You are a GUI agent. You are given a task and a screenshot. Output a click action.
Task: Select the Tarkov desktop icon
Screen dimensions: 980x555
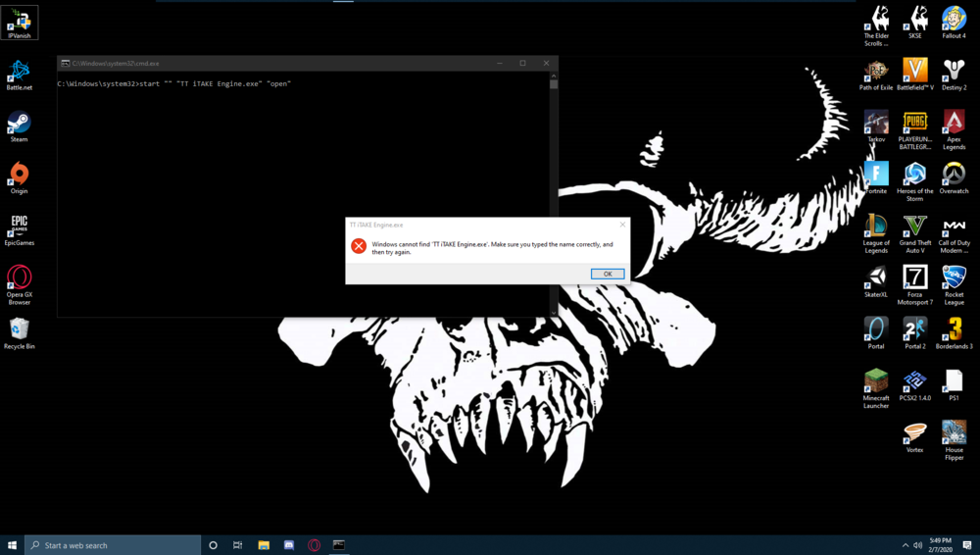[876, 126]
